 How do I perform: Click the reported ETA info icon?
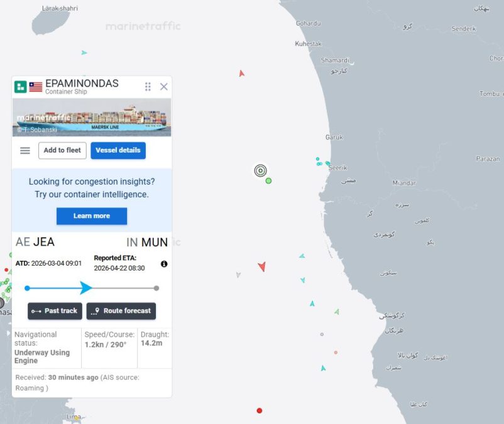point(164,264)
